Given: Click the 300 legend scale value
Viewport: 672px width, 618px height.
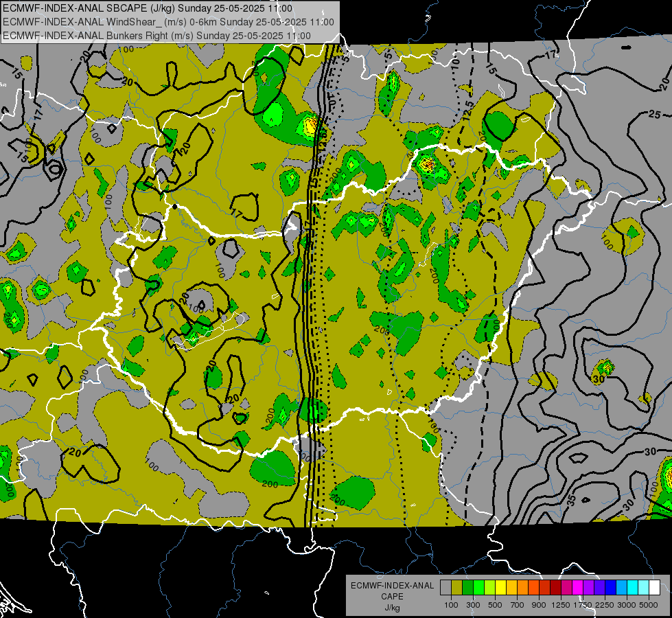Looking at the screenshot, I should (473, 605).
